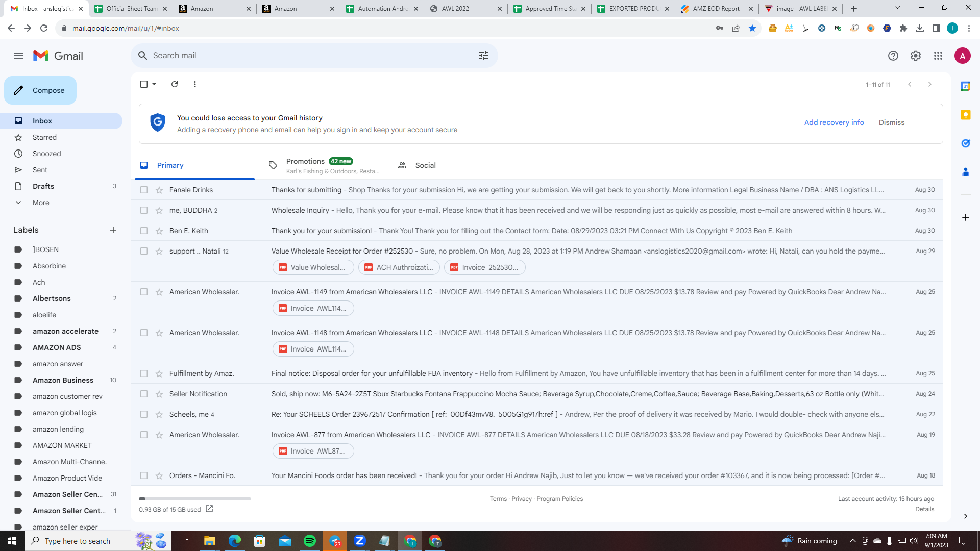Reload the browser page

click(44, 28)
